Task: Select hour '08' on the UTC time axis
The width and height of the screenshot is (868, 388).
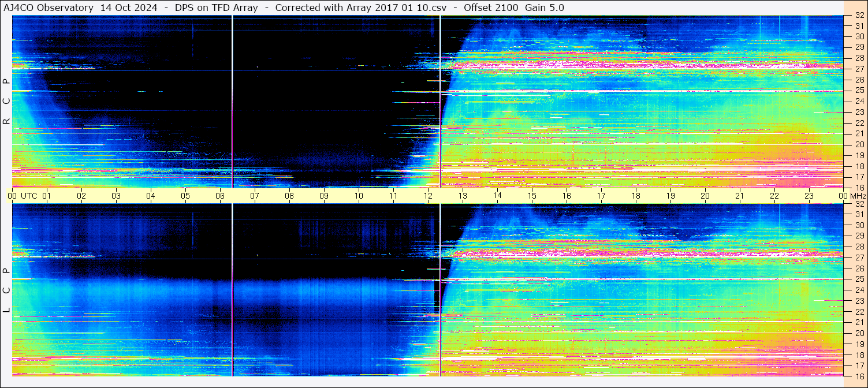Action: click(x=289, y=196)
